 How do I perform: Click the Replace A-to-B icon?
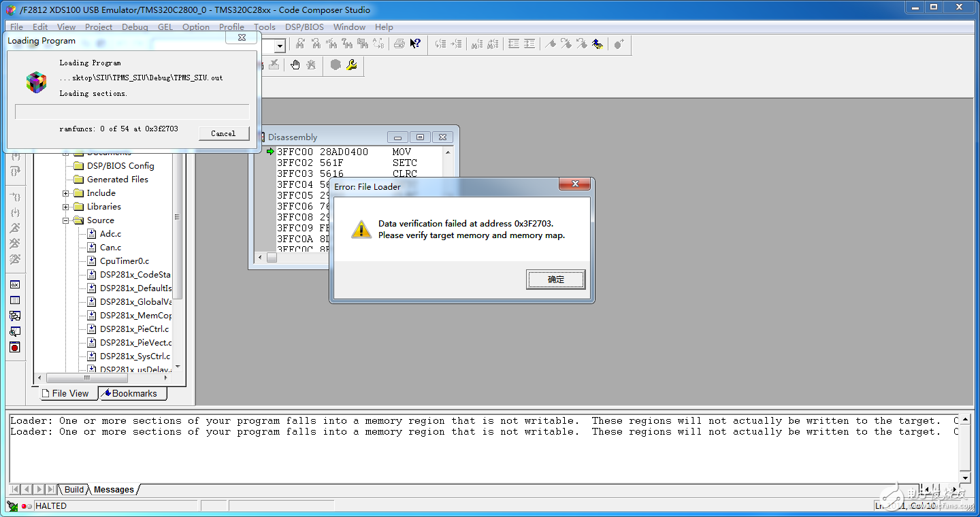(x=378, y=44)
